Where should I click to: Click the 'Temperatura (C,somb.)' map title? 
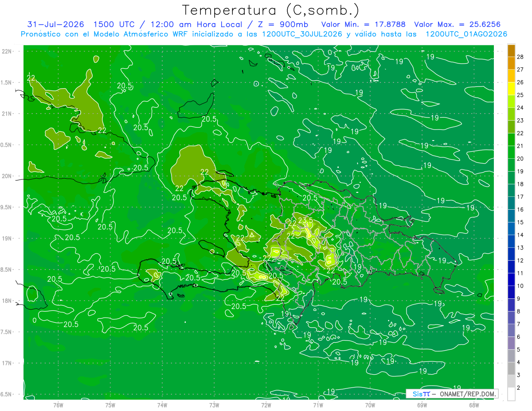pos(271,10)
